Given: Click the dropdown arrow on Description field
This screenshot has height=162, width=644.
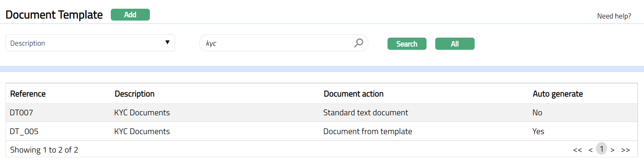Looking at the screenshot, I should 167,43.
